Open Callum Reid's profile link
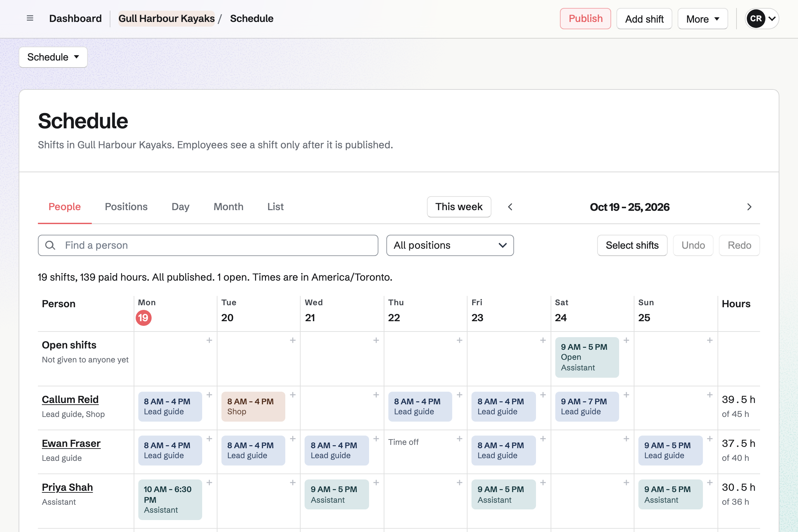 point(70,400)
